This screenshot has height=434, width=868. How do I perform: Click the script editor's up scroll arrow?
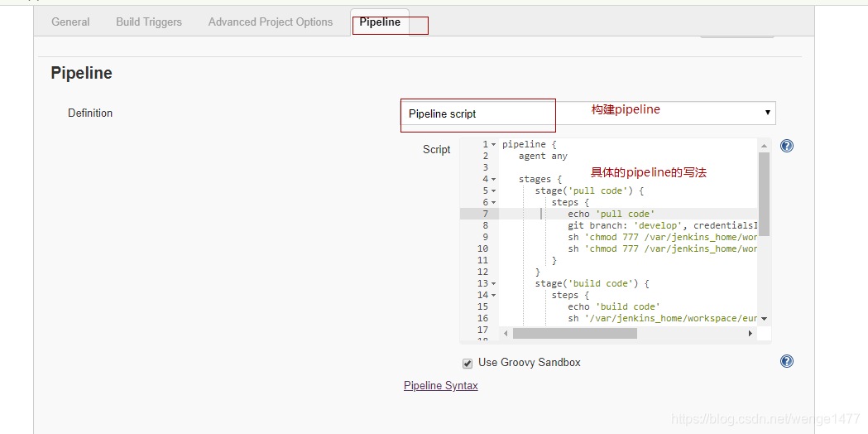click(764, 145)
